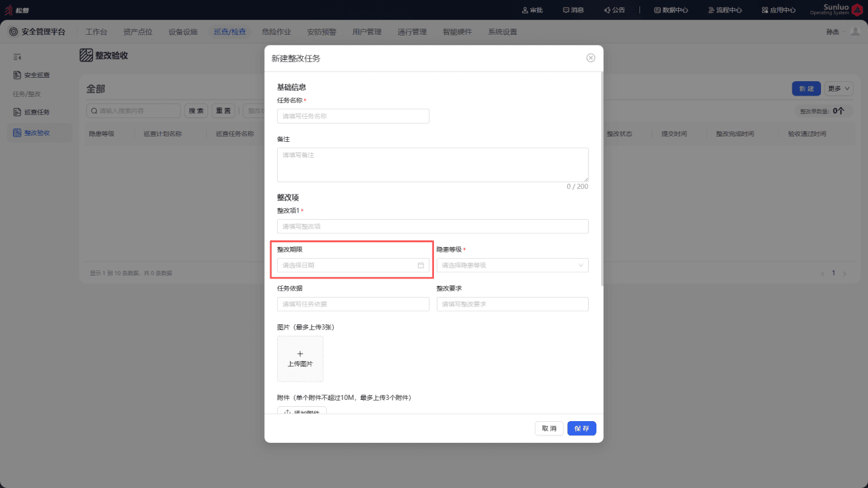Go to next page arrow in pagination
The height and width of the screenshot is (488, 868).
coord(845,273)
